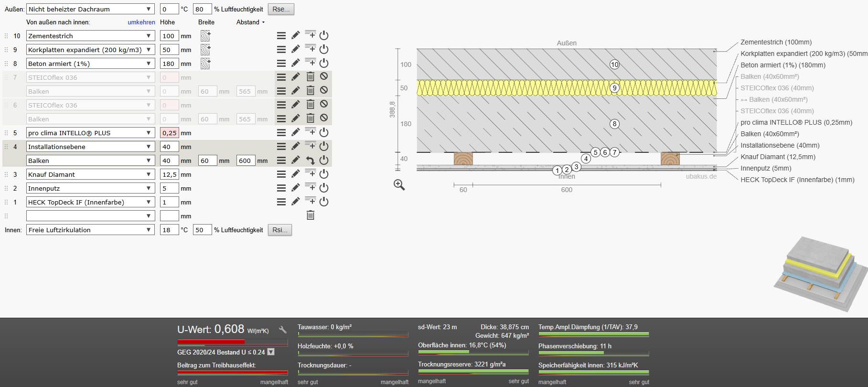Open the GEG 2020/24 Bestand requirement dropdown

(x=271, y=352)
